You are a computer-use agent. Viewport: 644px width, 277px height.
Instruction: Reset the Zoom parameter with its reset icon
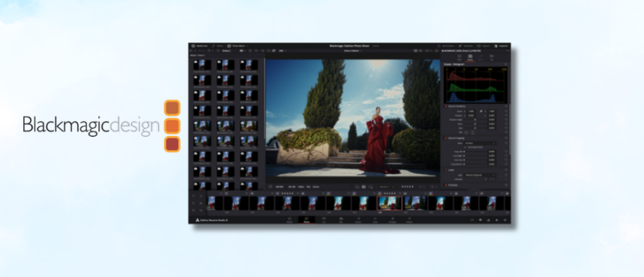click(506, 112)
